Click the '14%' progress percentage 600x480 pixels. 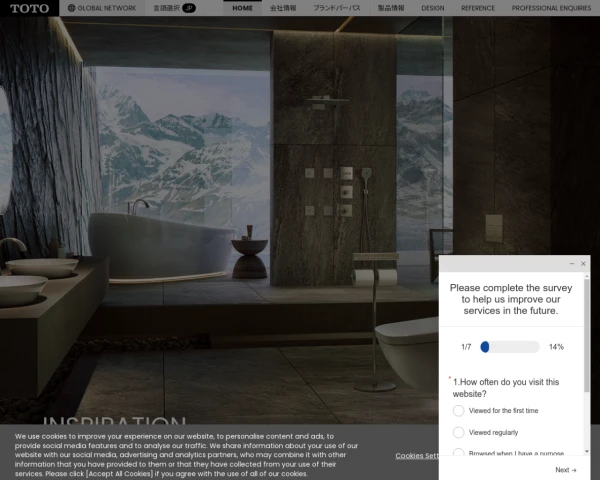point(556,347)
